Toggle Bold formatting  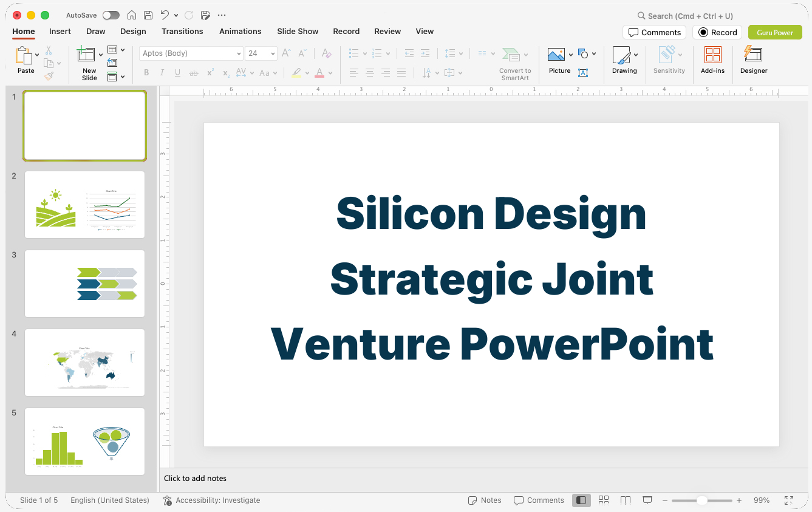pyautogui.click(x=146, y=73)
